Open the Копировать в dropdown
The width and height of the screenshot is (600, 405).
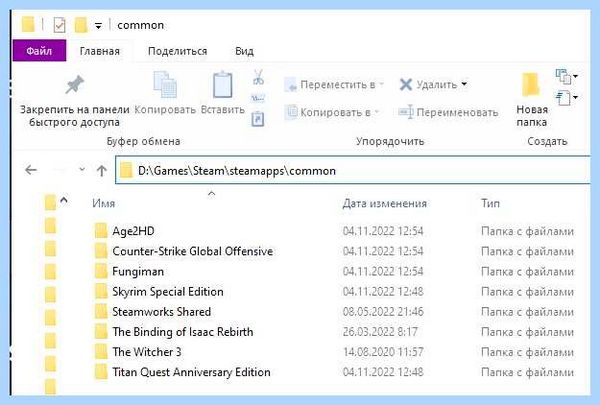click(x=377, y=112)
